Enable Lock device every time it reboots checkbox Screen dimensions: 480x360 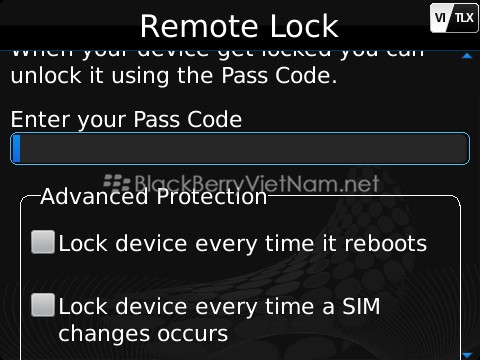tap(43, 242)
